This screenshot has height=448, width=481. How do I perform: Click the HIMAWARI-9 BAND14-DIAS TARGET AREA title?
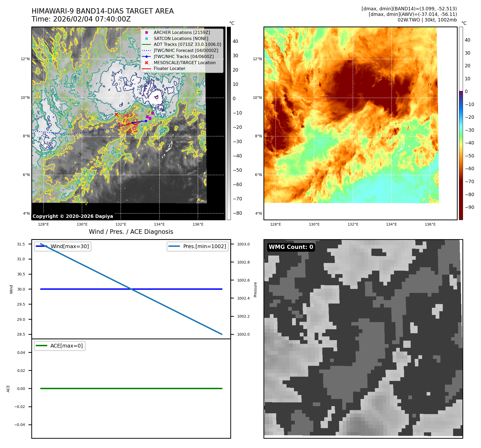pos(102,11)
